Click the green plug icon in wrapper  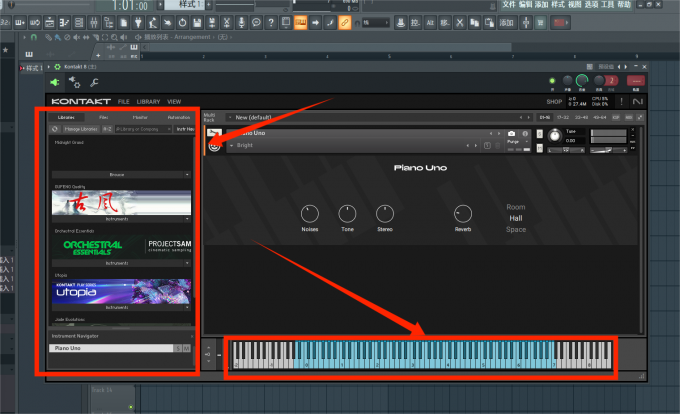(55, 82)
